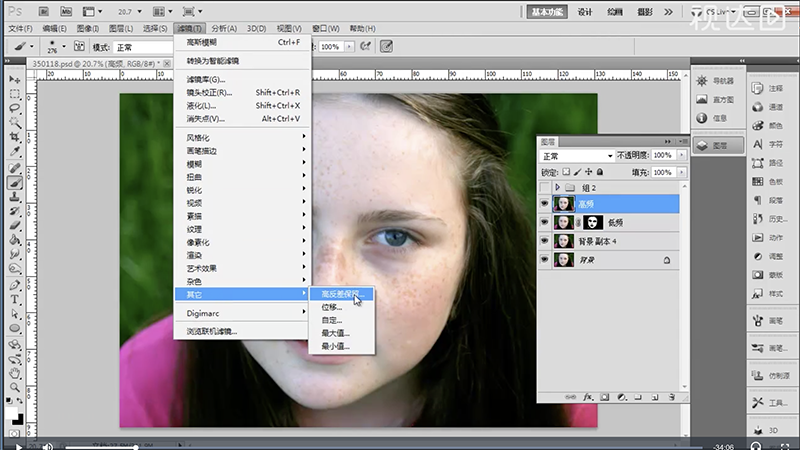This screenshot has width=800, height=450.
Task: Hide the 低频 layer eye icon
Action: pyautogui.click(x=544, y=222)
